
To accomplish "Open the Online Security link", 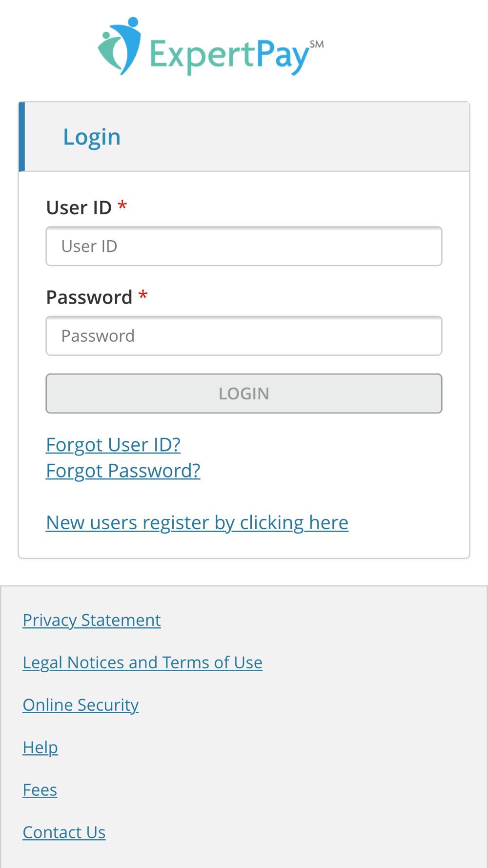I will (81, 705).
